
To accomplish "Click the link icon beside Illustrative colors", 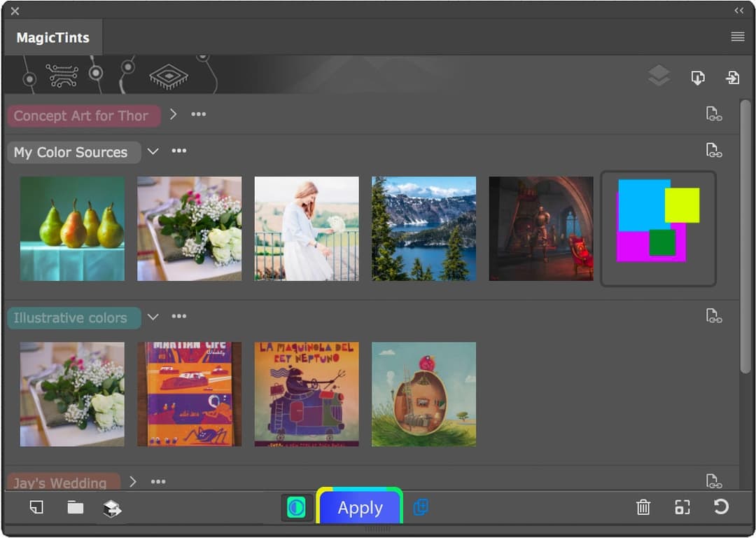I will (x=714, y=316).
